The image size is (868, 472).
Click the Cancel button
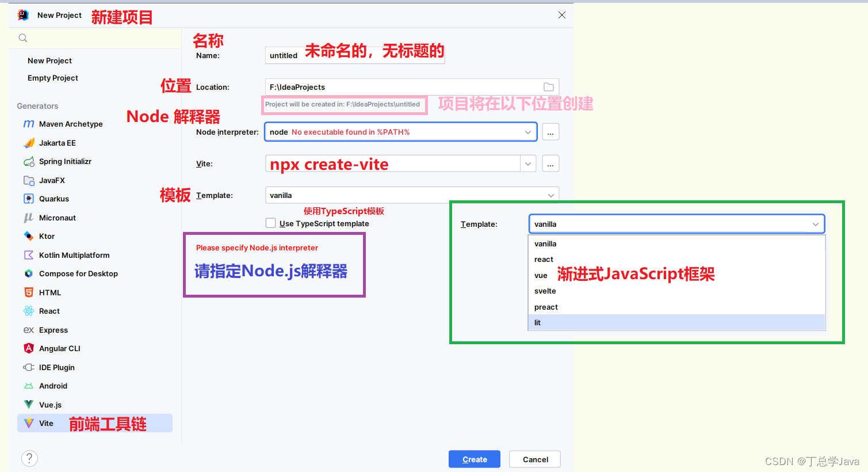535,459
